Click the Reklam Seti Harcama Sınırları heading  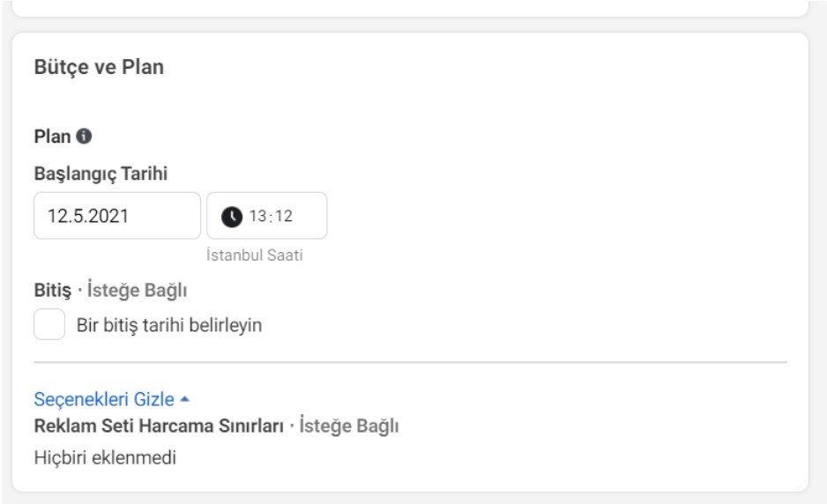[x=159, y=426]
